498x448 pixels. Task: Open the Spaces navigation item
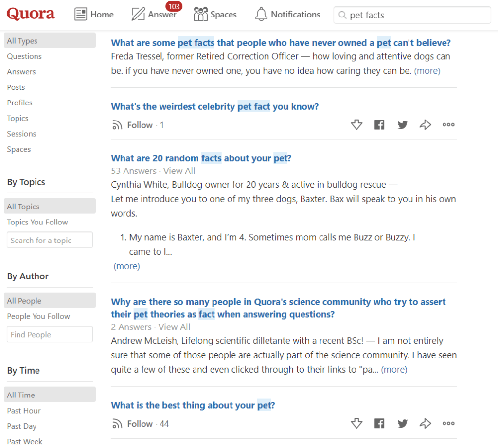click(215, 15)
